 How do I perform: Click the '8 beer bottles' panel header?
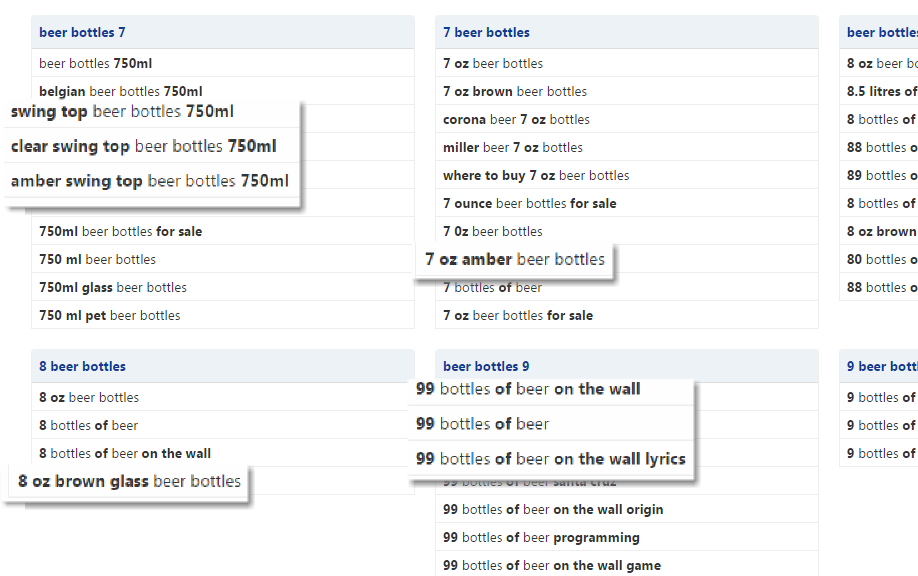[x=83, y=366]
